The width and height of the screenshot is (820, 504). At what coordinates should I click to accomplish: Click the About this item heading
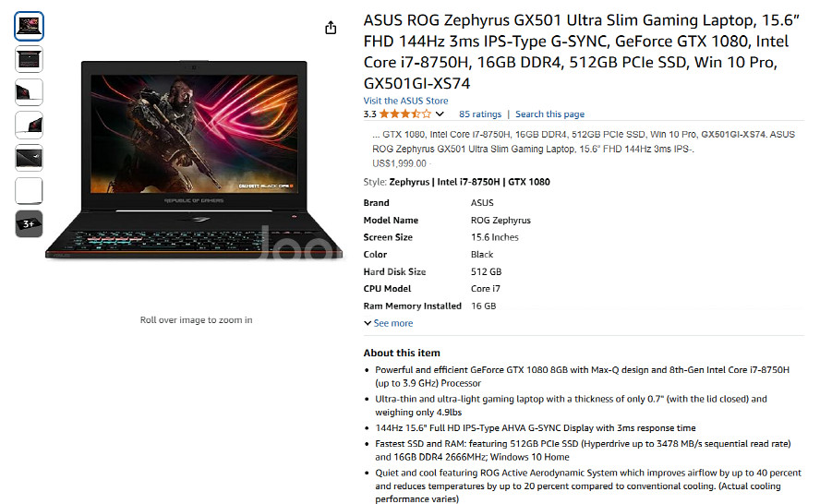(x=402, y=353)
